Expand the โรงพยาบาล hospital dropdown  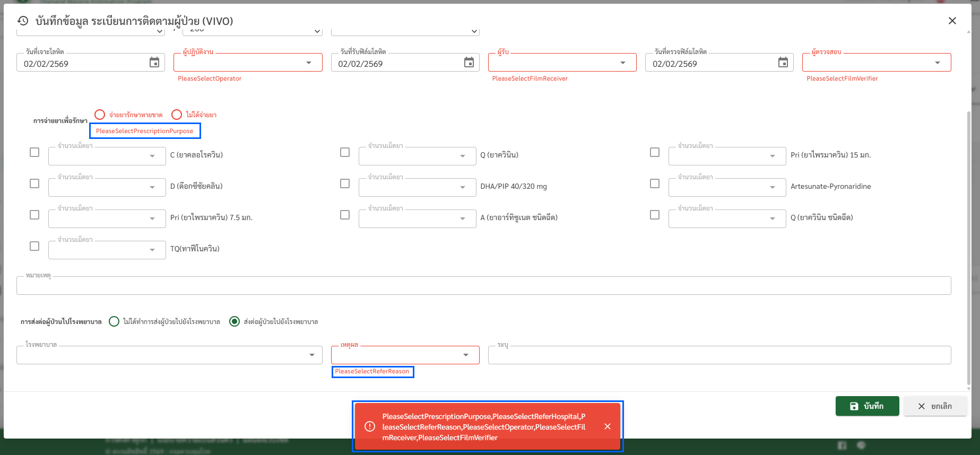(311, 355)
